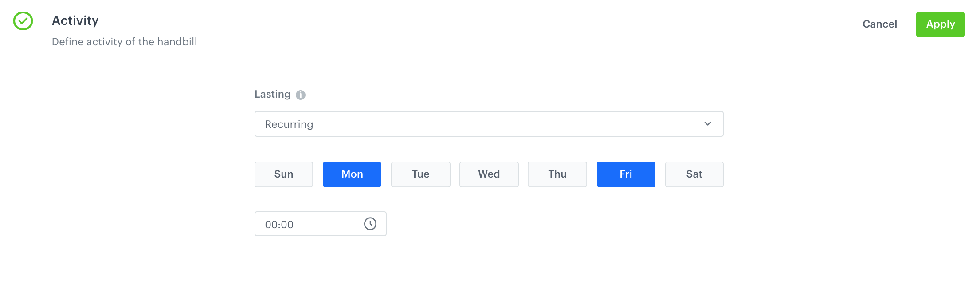The image size is (980, 285).
Task: Open the Lasting dropdown field
Action: pyautogui.click(x=489, y=124)
